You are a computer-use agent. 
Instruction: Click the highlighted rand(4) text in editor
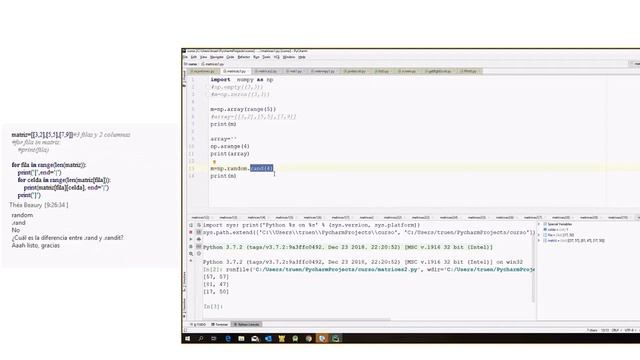pyautogui.click(x=262, y=168)
